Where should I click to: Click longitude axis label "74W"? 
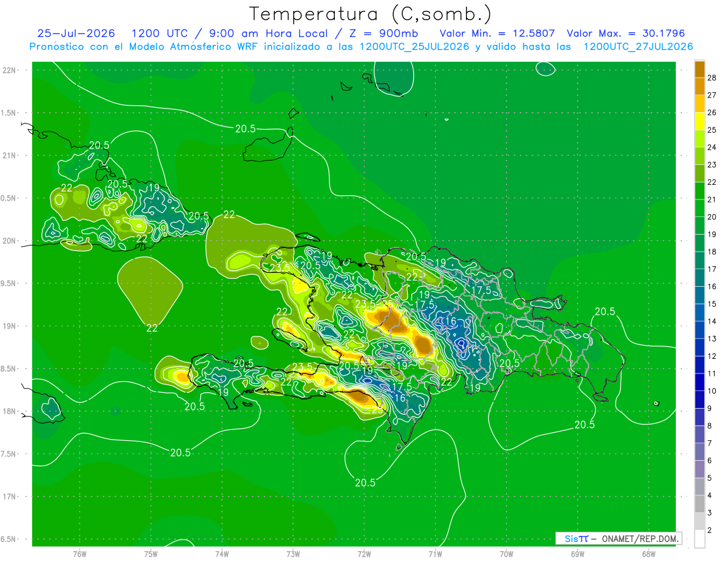222,554
